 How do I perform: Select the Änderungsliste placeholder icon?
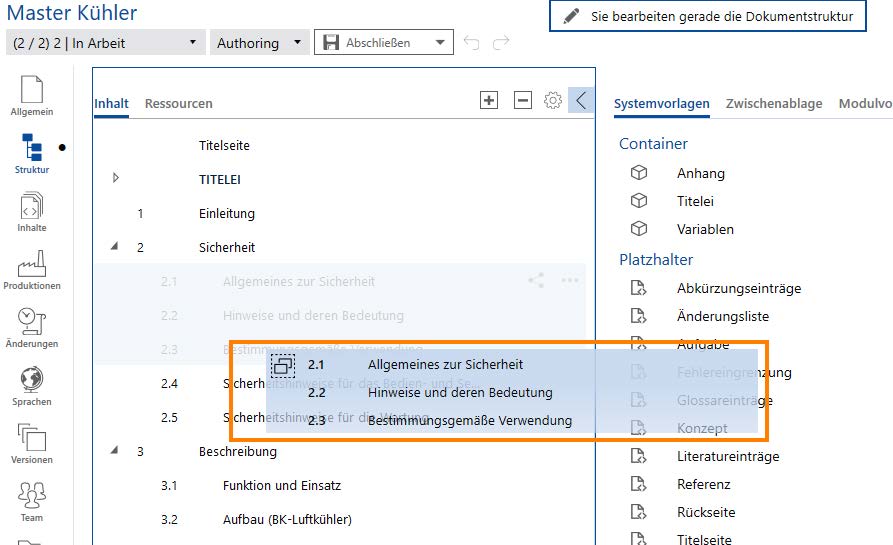tap(638, 315)
